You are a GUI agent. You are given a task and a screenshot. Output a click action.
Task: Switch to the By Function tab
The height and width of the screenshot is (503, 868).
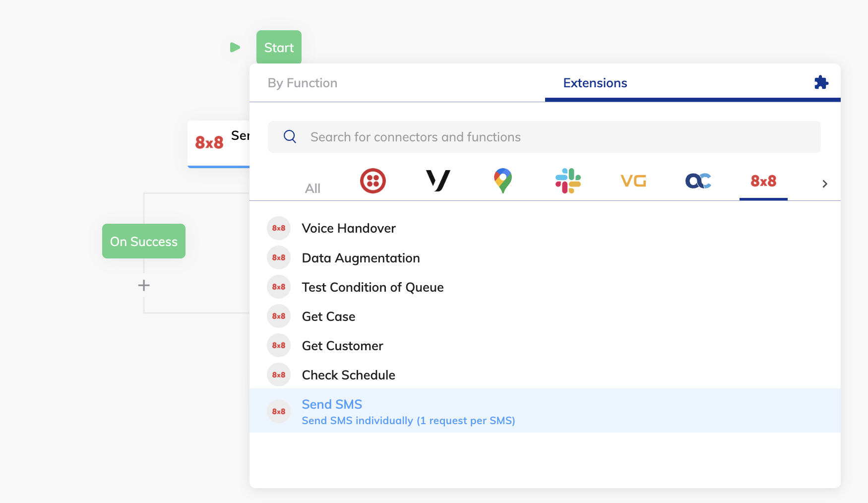(303, 83)
